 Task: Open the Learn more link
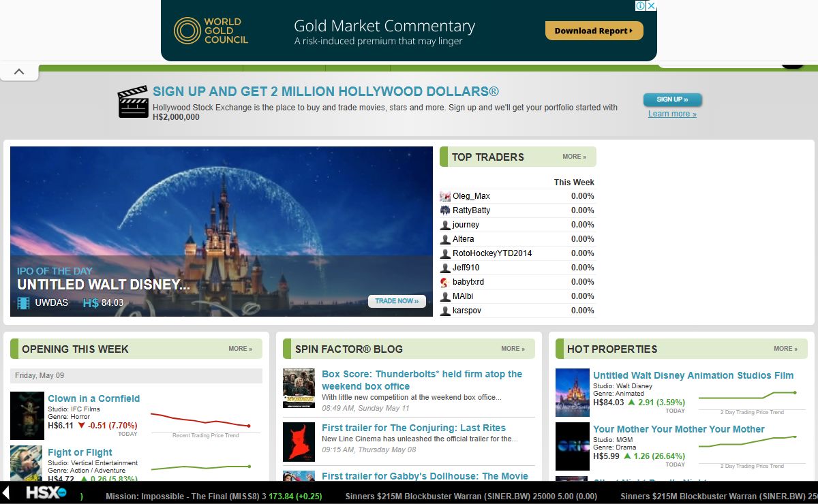tap(672, 114)
